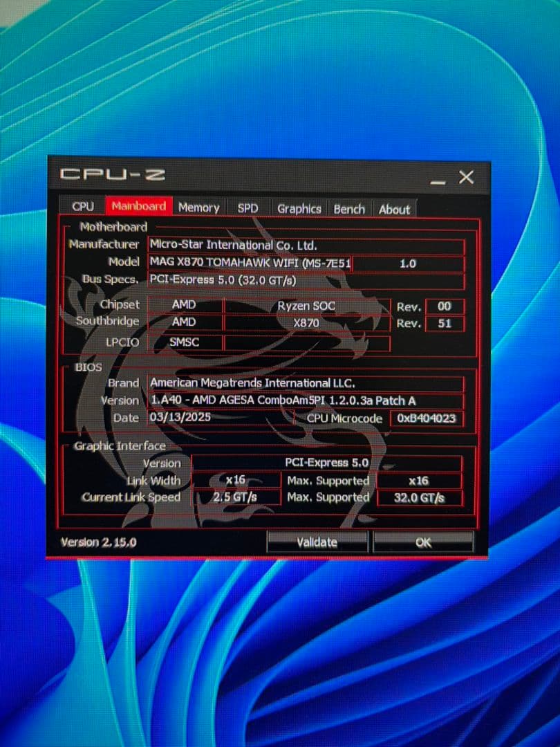
Task: Click Max. Supported speed 32.0 GT/s
Action: [419, 498]
